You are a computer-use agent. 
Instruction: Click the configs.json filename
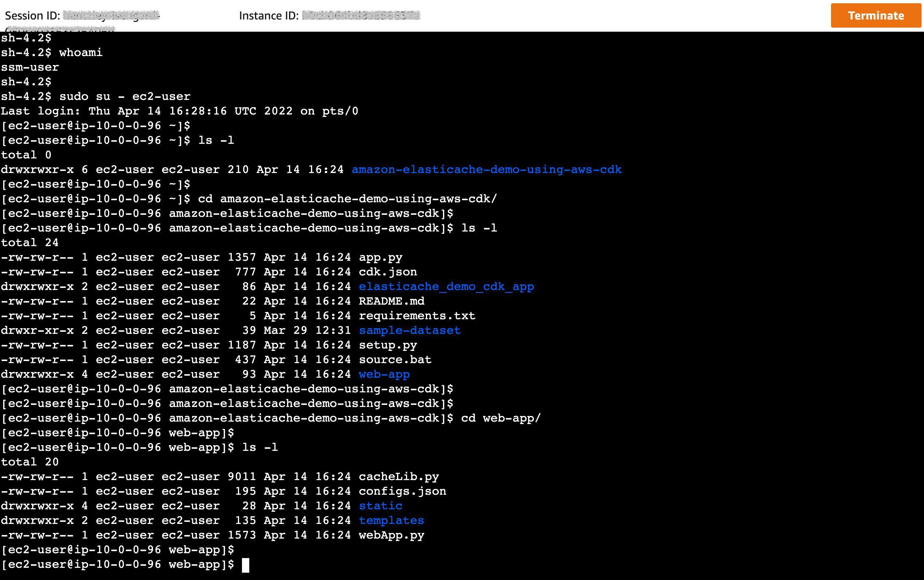click(x=402, y=491)
